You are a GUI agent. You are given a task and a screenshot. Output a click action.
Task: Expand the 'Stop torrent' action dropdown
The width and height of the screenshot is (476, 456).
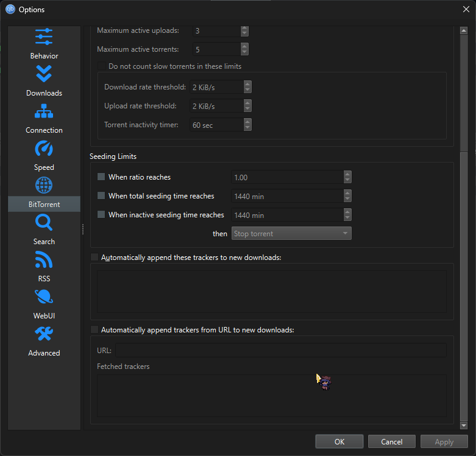[291, 234]
